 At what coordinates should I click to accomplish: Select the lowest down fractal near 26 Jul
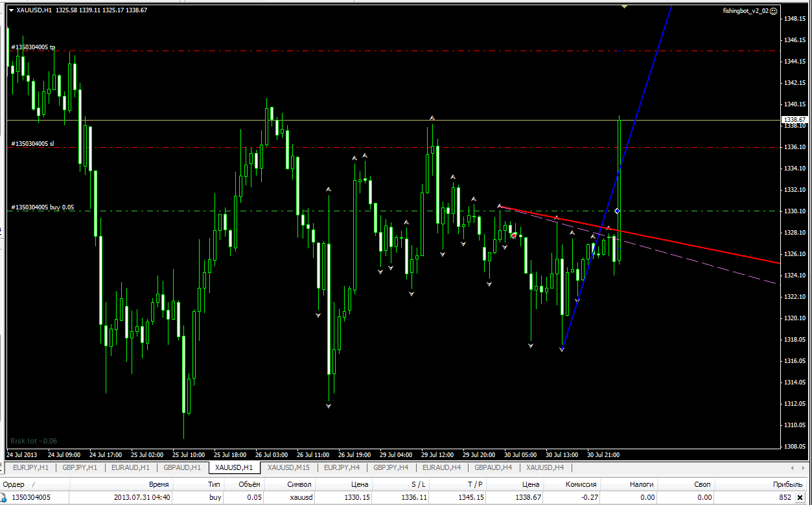pos(329,406)
